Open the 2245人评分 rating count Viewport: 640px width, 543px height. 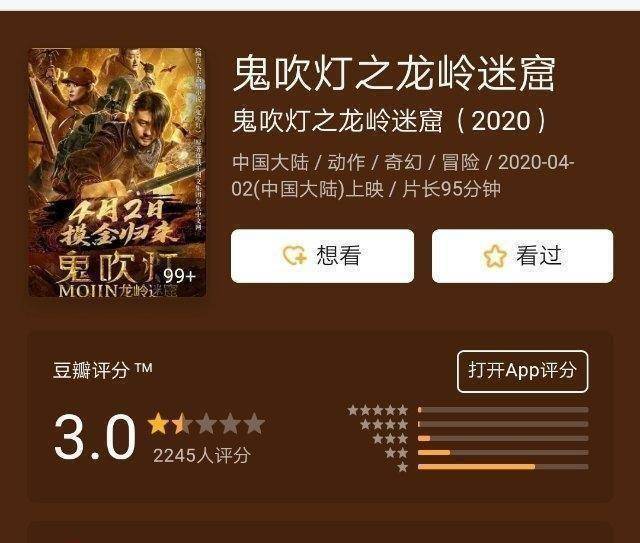coord(202,455)
